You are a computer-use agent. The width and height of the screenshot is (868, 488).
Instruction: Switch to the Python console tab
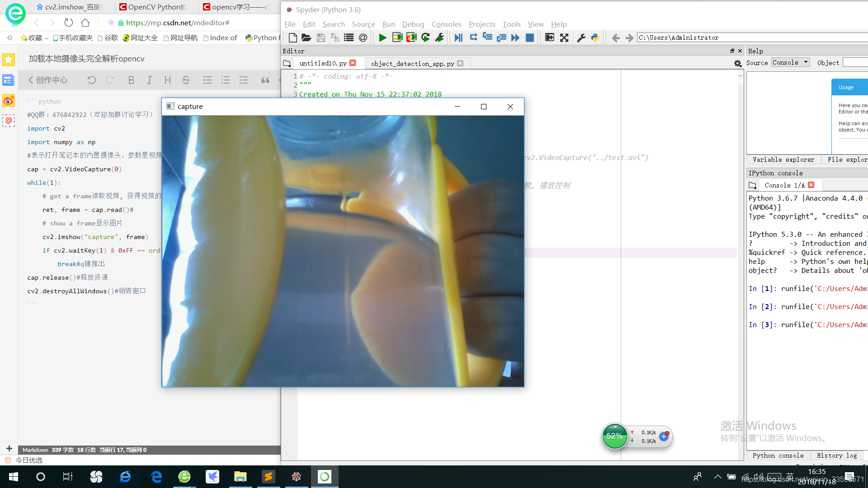778,455
